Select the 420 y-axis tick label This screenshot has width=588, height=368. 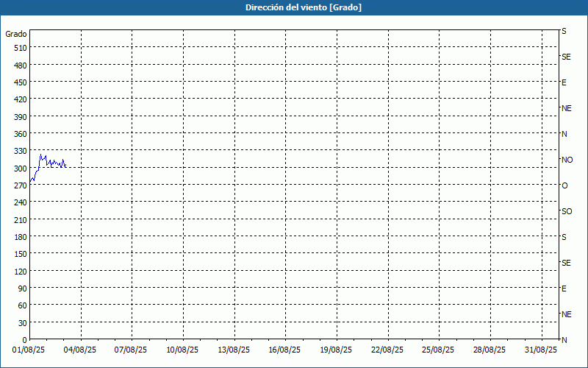click(x=21, y=99)
